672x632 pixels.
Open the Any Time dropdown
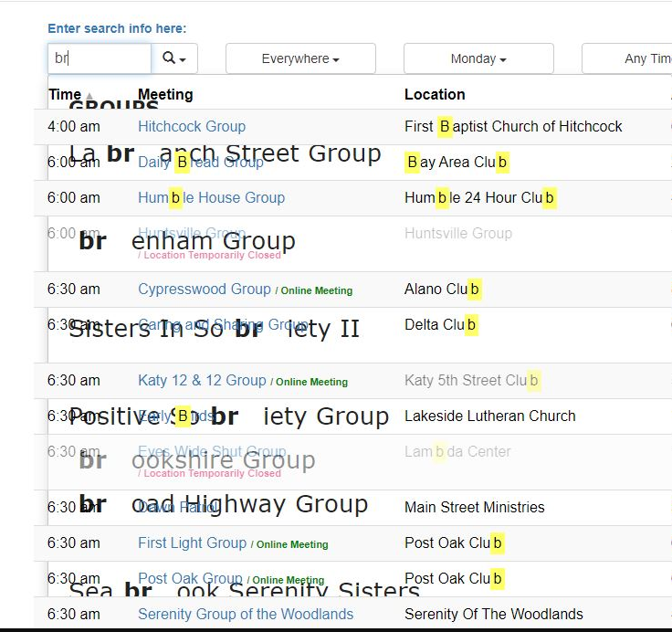[x=627, y=58]
